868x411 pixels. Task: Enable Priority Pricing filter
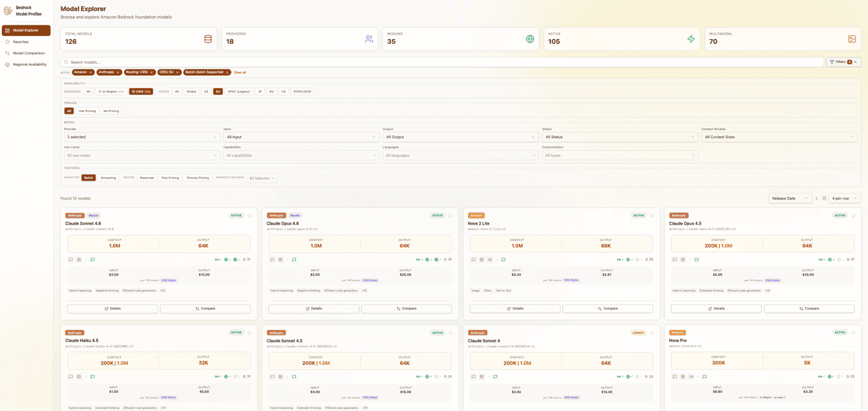click(198, 178)
